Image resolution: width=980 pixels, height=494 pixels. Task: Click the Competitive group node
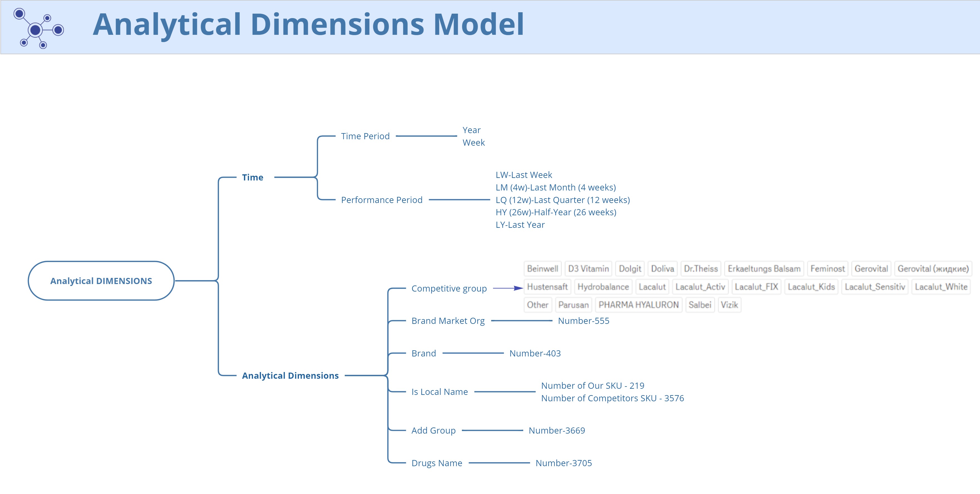tap(449, 288)
